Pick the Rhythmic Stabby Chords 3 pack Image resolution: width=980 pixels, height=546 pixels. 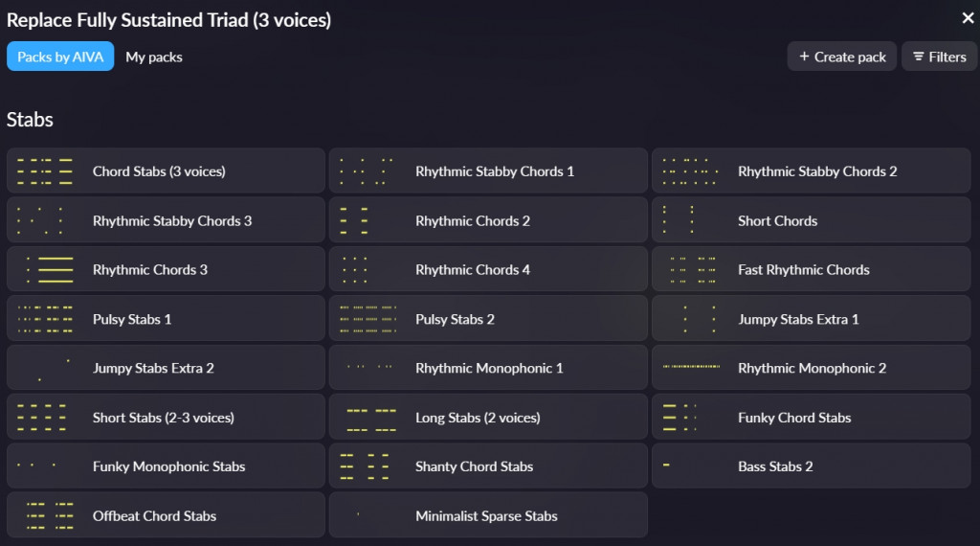tap(166, 220)
